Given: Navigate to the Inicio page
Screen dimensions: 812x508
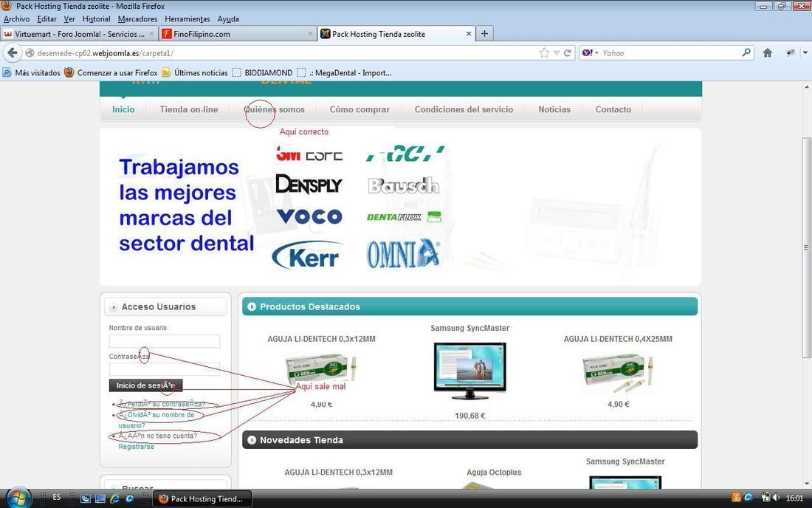Looking at the screenshot, I should coord(123,109).
